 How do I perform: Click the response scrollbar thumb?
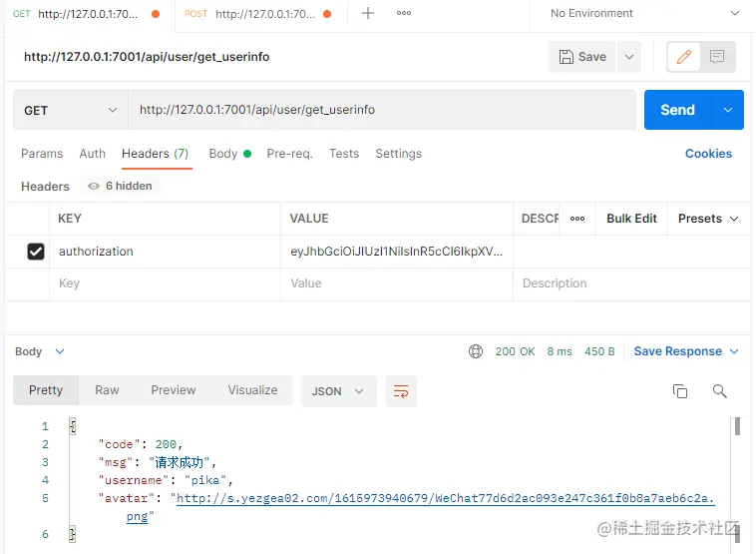point(737,426)
